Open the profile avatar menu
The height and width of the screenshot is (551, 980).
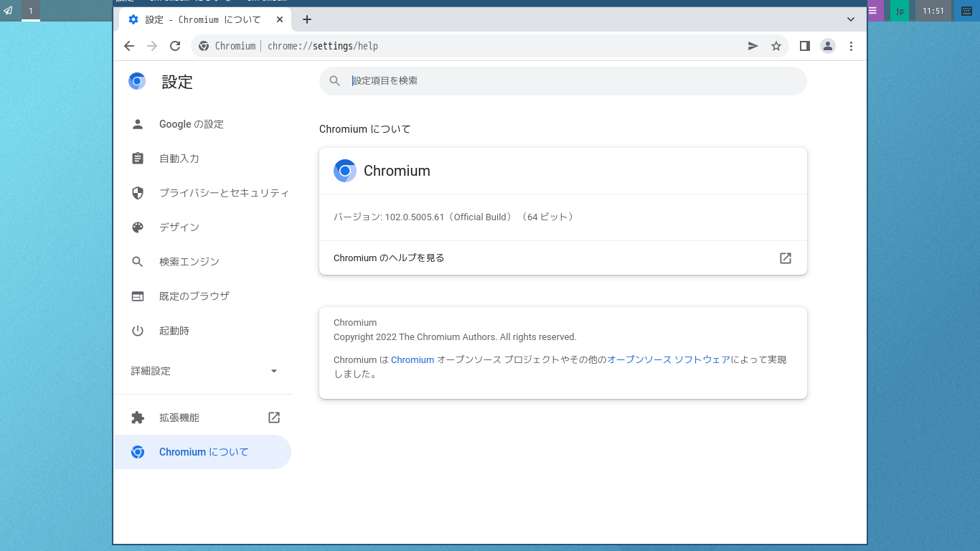(828, 46)
